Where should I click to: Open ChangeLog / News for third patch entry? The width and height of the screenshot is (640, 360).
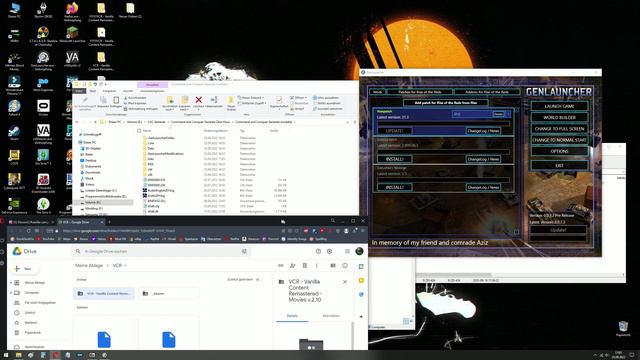483,187
